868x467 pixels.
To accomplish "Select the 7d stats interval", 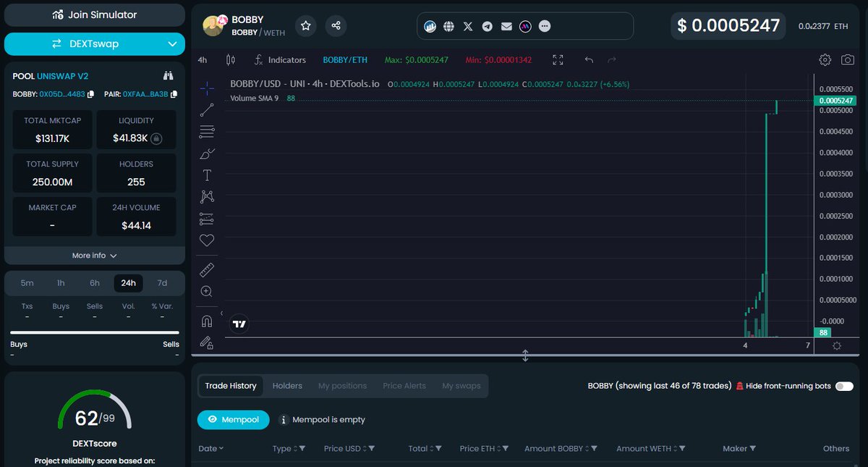I will click(162, 283).
